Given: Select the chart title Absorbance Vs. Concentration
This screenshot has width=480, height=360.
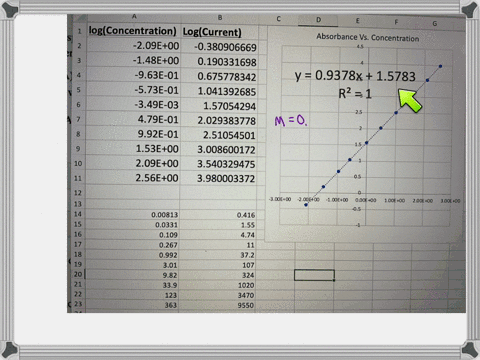Looking at the screenshot, I should pos(367,37).
